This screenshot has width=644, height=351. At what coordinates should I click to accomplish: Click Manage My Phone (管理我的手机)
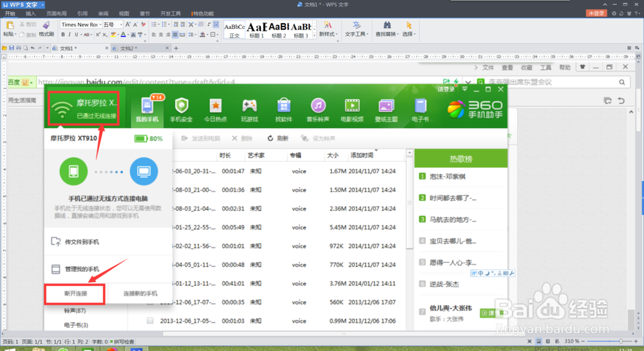(x=75, y=269)
